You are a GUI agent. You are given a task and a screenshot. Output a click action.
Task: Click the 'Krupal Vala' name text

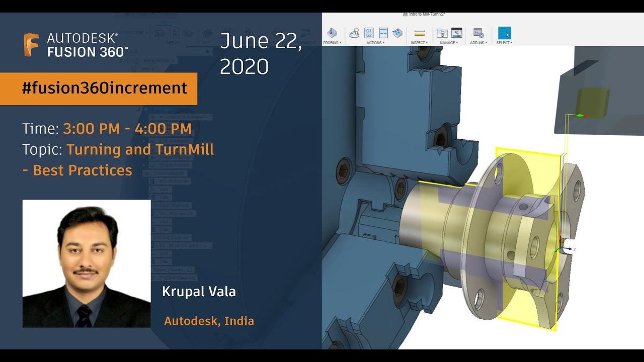199,292
